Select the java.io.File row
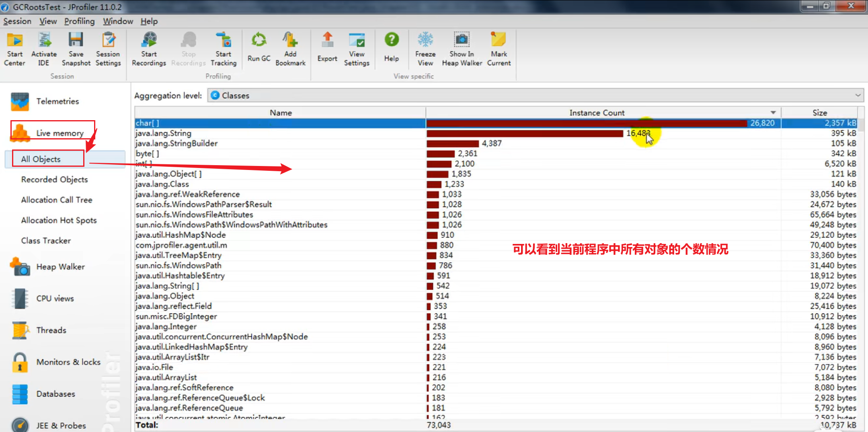The image size is (868, 432). pos(496,367)
